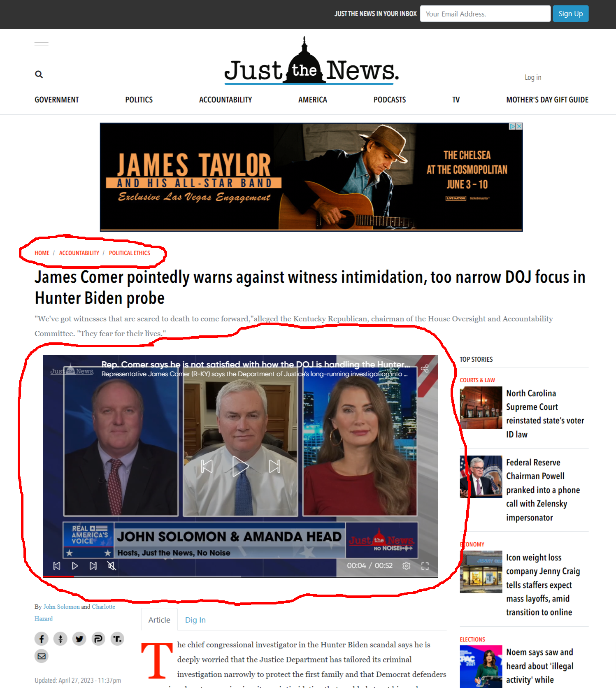Switch to the Dig In tab
Image resolution: width=616 pixels, height=688 pixels.
coord(195,620)
